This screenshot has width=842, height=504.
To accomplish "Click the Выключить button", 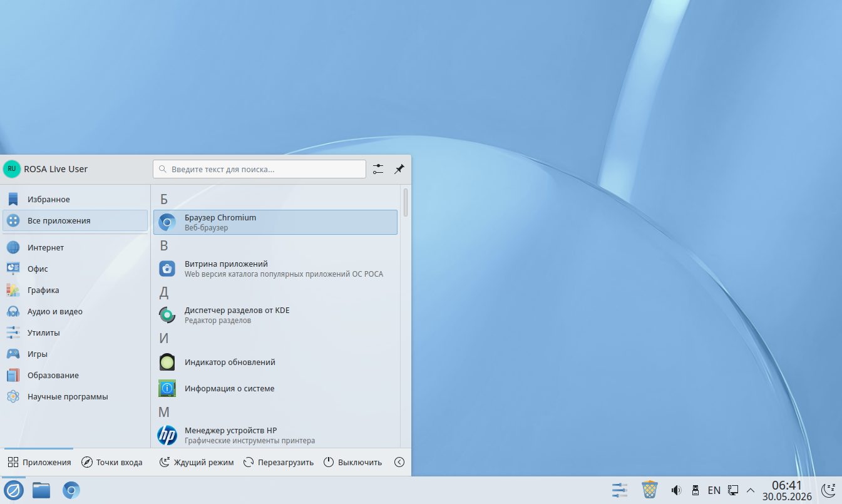I will point(352,462).
